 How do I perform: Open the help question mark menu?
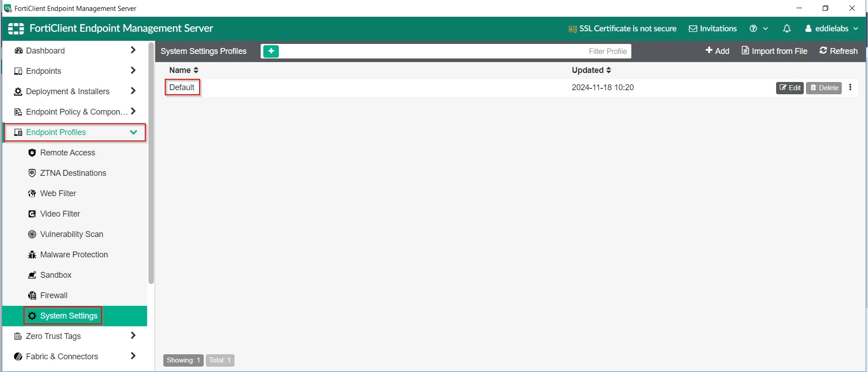[x=759, y=29]
